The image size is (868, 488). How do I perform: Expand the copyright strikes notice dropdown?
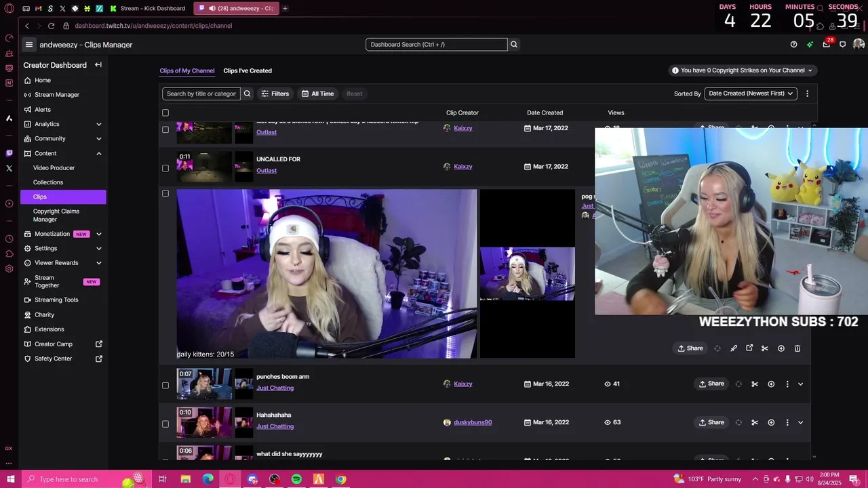[x=743, y=70]
